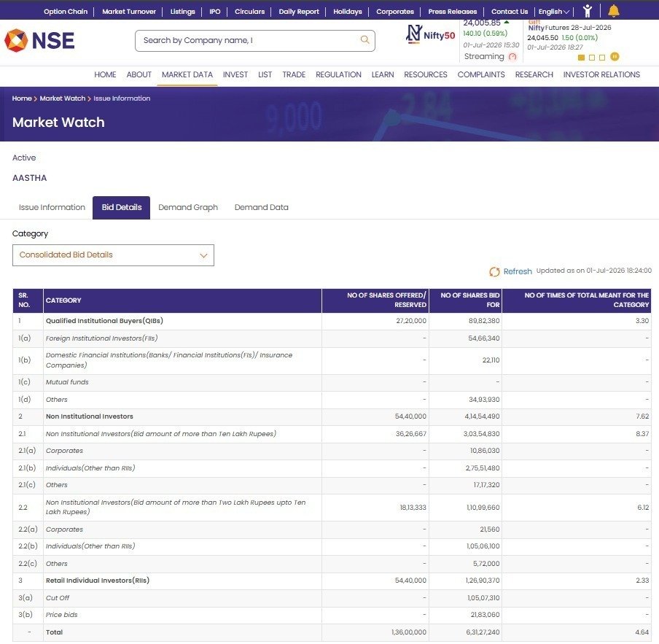Click the Refresh link text
The height and width of the screenshot is (644, 659).
pyautogui.click(x=518, y=271)
